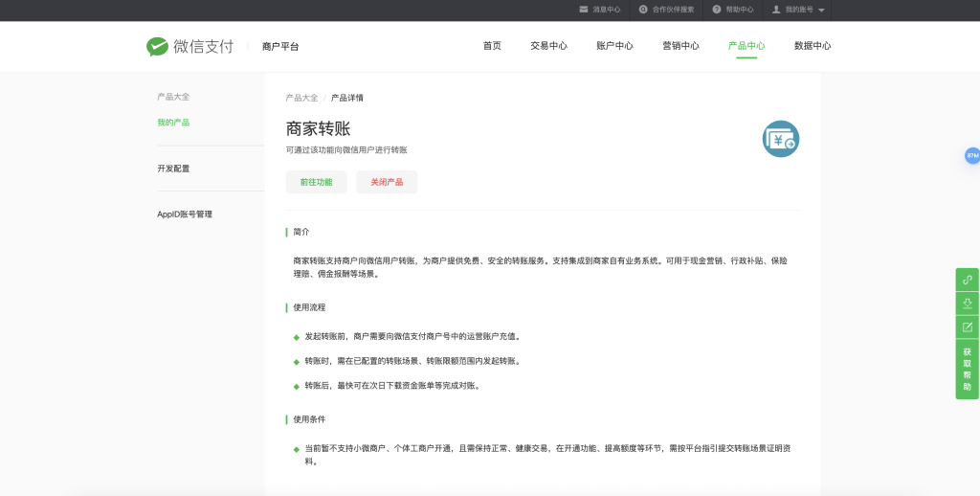Open AppID账号管理 in the sidebar

point(185,214)
